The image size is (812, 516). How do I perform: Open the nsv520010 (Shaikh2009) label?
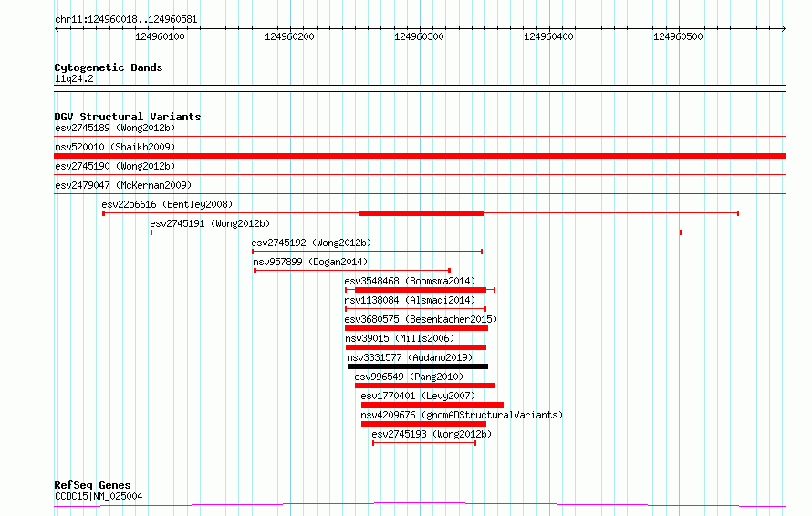(x=115, y=147)
